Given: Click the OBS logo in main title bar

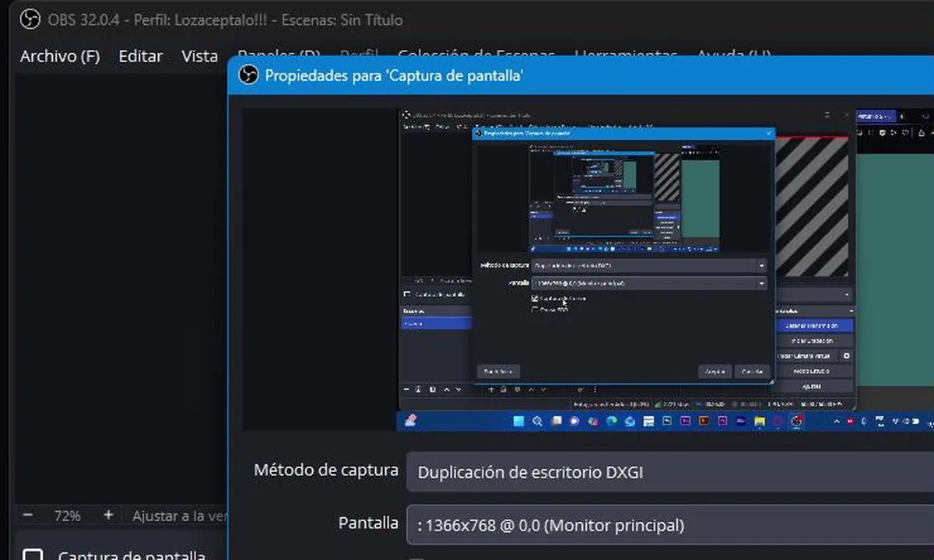Looking at the screenshot, I should (x=30, y=19).
